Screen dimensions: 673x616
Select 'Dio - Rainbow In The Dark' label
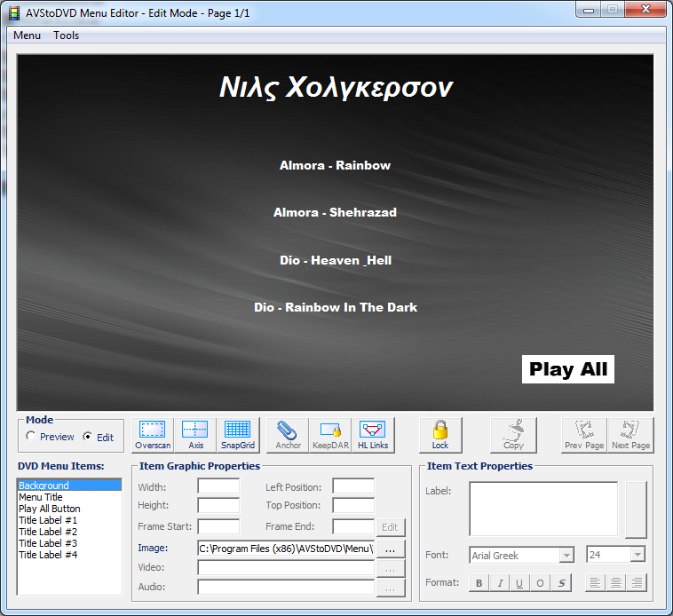coord(336,308)
